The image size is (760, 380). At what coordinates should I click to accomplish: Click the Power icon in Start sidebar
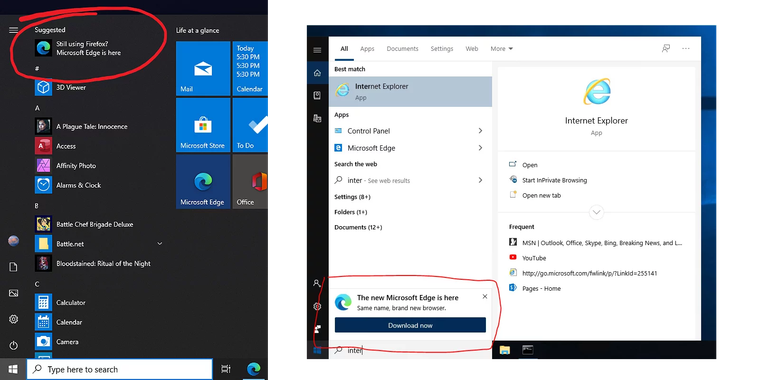(14, 346)
